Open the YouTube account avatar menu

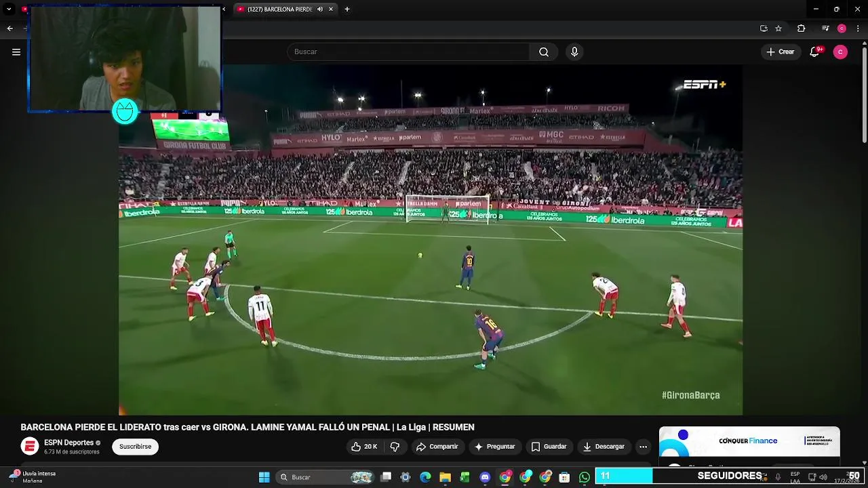[840, 52]
